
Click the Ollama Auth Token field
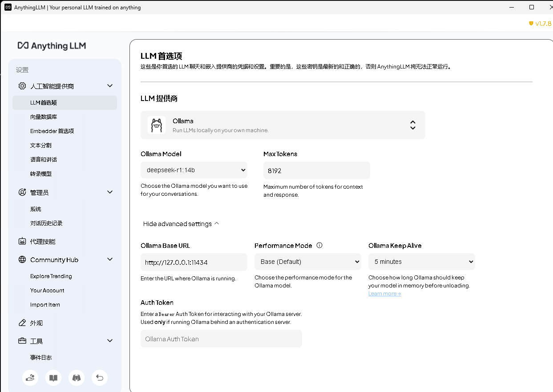tap(221, 339)
